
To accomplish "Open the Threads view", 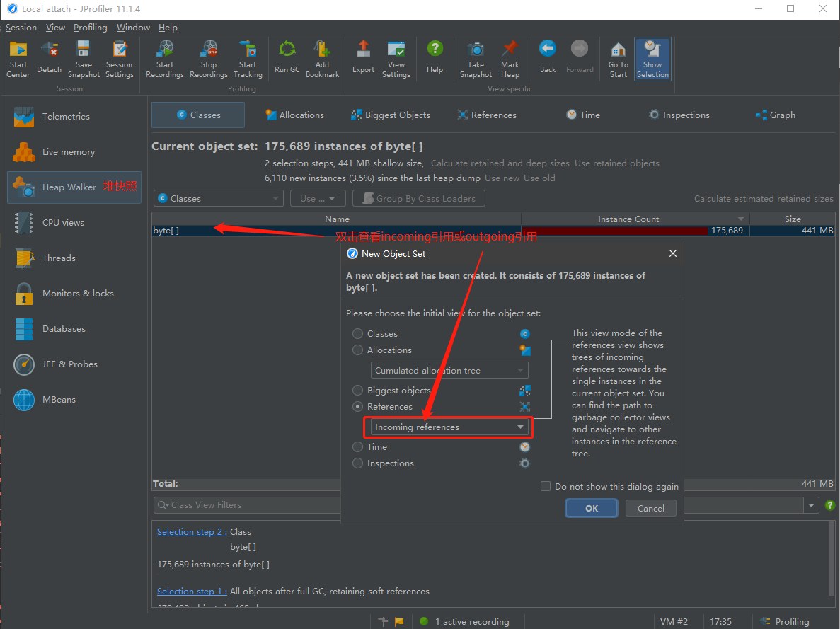I will (59, 258).
